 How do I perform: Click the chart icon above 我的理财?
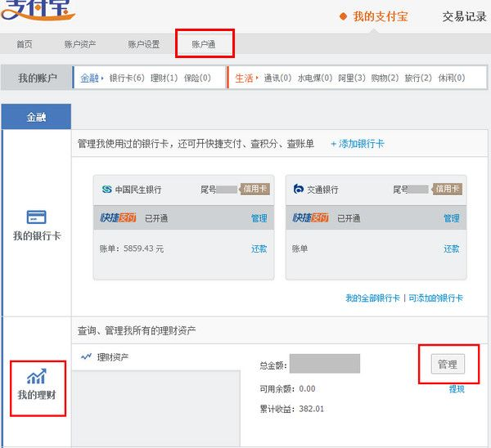click(36, 377)
